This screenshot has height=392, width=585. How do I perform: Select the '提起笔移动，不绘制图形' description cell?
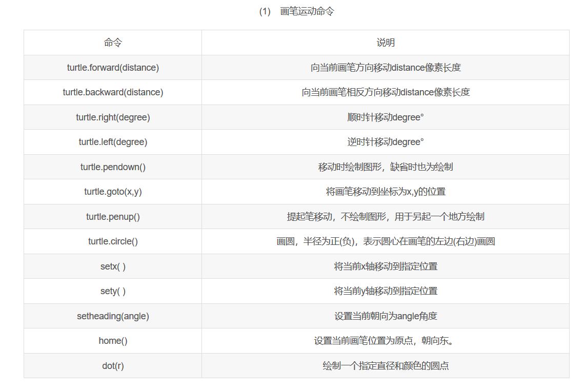point(386,217)
